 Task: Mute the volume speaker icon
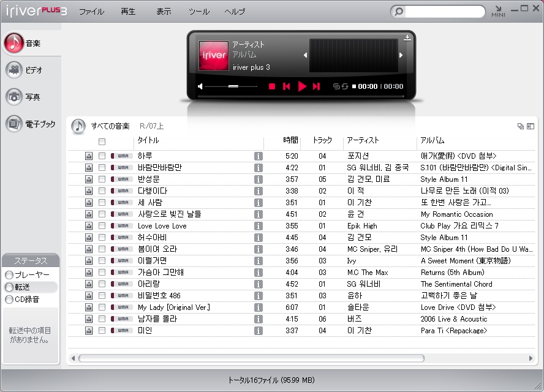click(200, 86)
